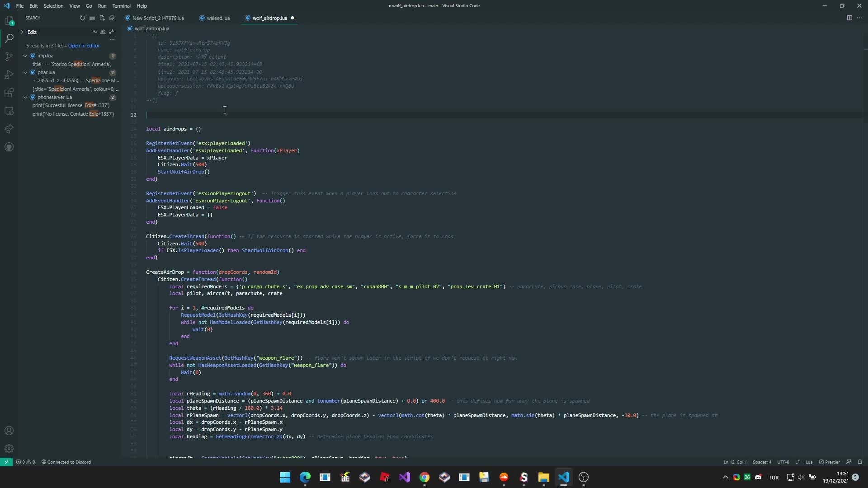868x488 pixels.
Task: Open the Terminal menu
Action: [x=121, y=6]
